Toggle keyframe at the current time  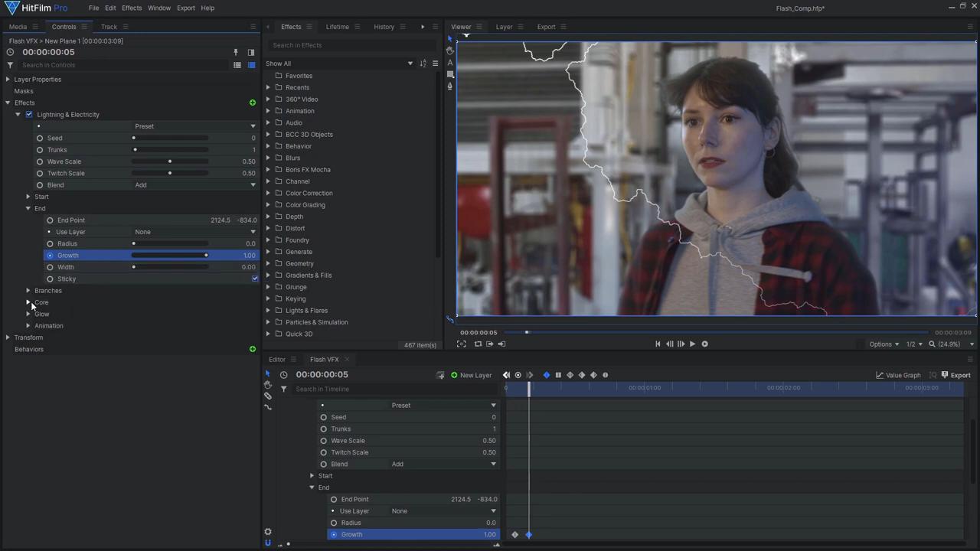click(518, 375)
